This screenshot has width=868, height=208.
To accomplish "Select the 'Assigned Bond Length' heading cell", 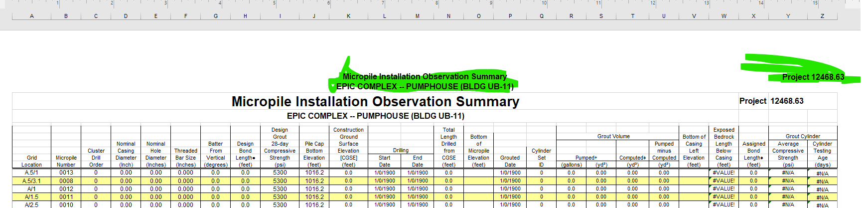I will pos(753,154).
